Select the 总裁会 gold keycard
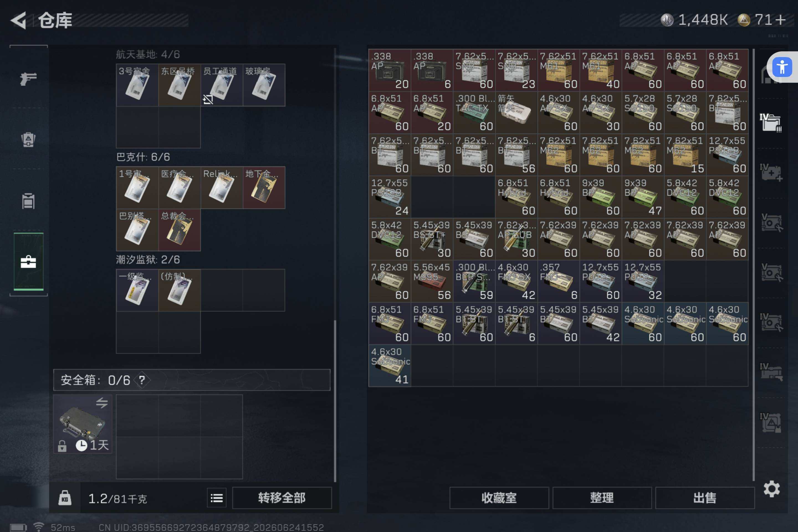 point(180,230)
